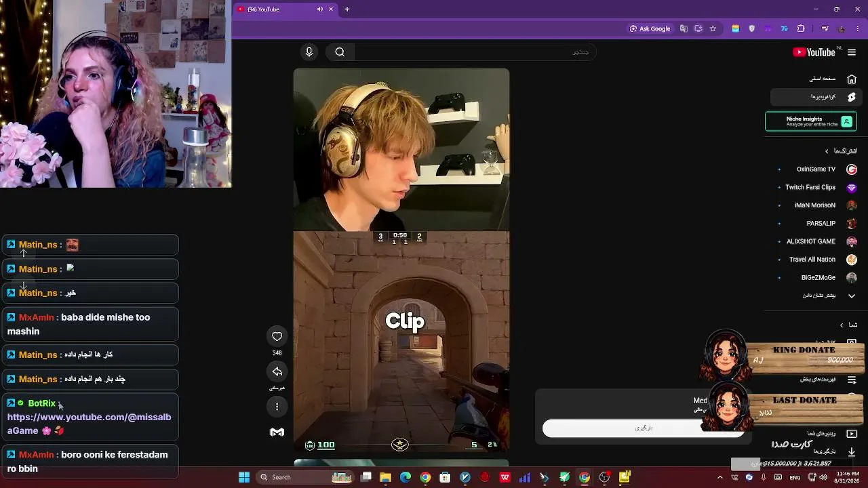This screenshot has height=488, width=868.
Task: Mute the YouTube tab via speaker icon
Action: tap(320, 9)
